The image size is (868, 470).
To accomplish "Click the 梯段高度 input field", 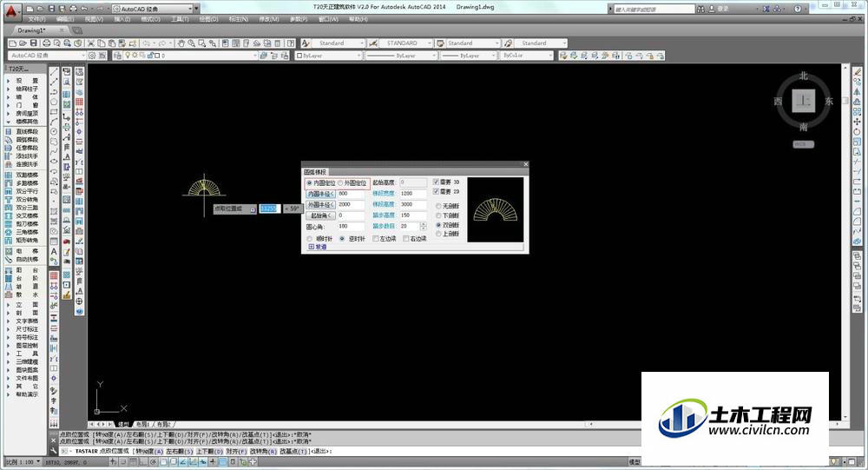I will [413, 204].
